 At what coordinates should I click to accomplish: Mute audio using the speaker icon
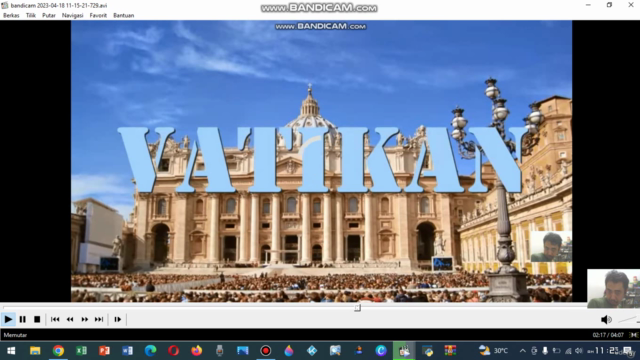606,320
